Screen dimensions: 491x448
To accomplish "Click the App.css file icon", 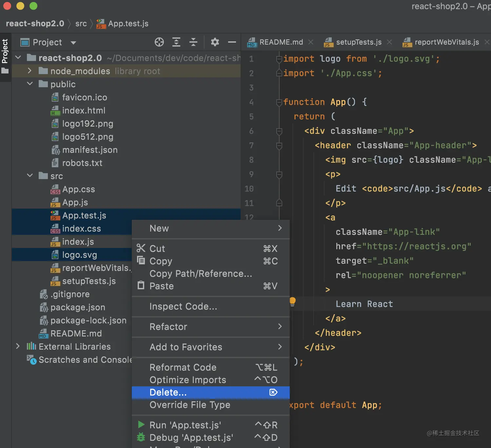I will tap(55, 189).
